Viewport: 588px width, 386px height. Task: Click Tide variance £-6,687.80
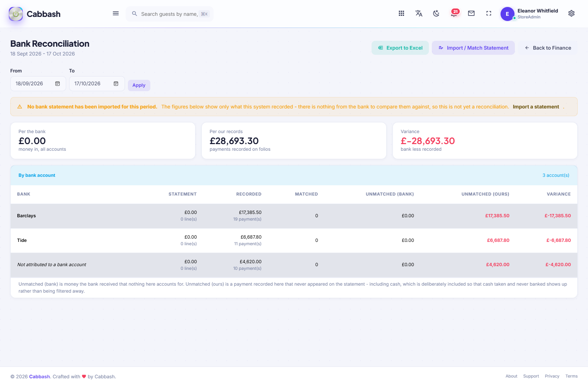559,240
